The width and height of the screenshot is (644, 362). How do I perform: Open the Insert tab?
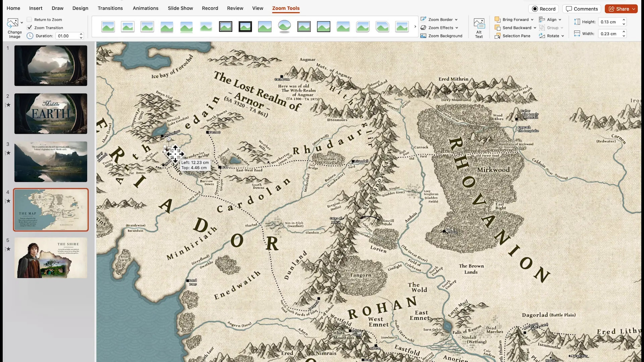pos(36,8)
